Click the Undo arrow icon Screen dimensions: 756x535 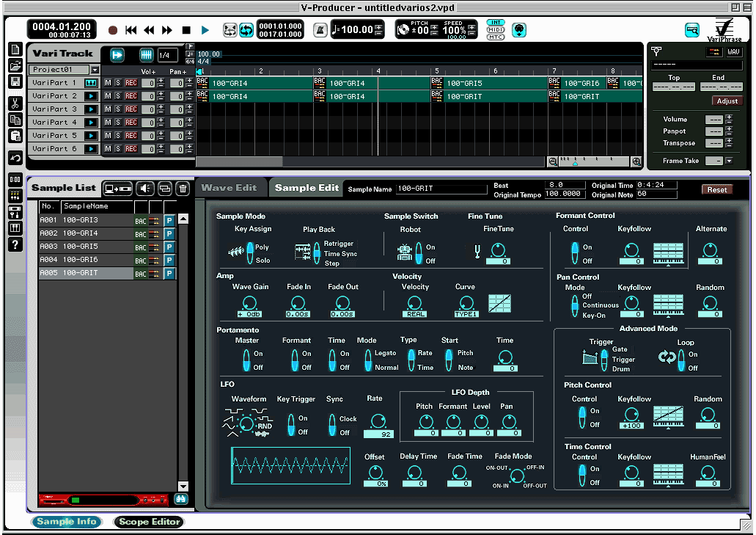pos(15,159)
